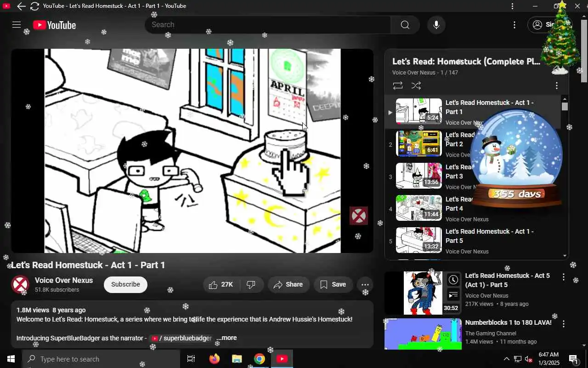Viewport: 588px width, 368px height.
Task: Open File Explorer from taskbar
Action: (x=237, y=359)
